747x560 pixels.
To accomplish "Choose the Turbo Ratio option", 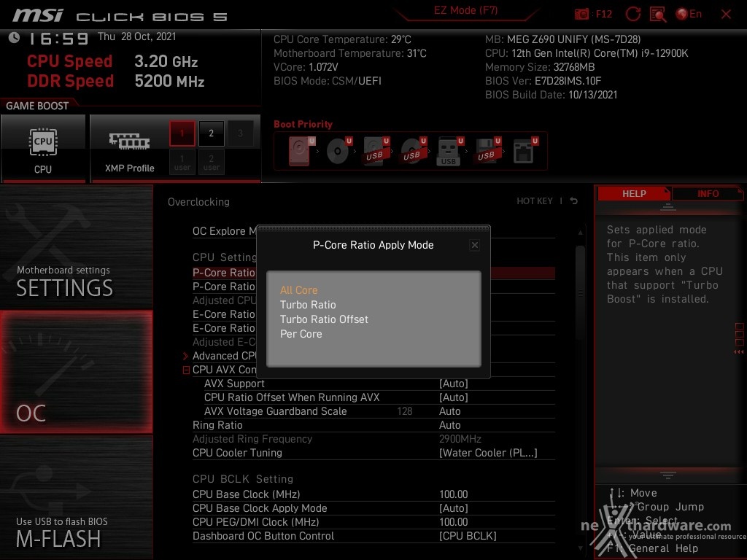I will tap(308, 305).
